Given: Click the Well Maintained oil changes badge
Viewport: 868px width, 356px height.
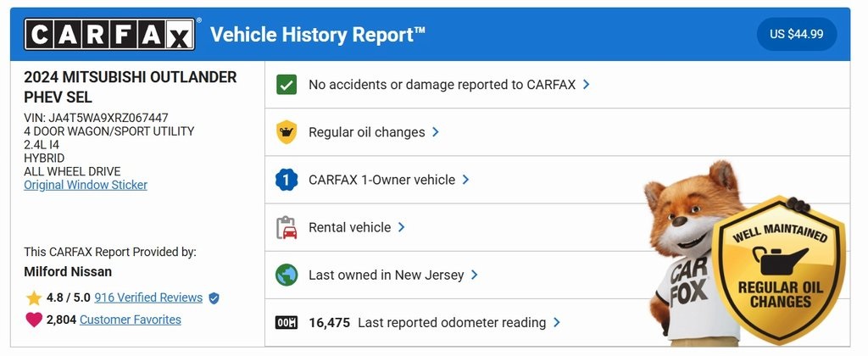Looking at the screenshot, I should pyautogui.click(x=779, y=271).
